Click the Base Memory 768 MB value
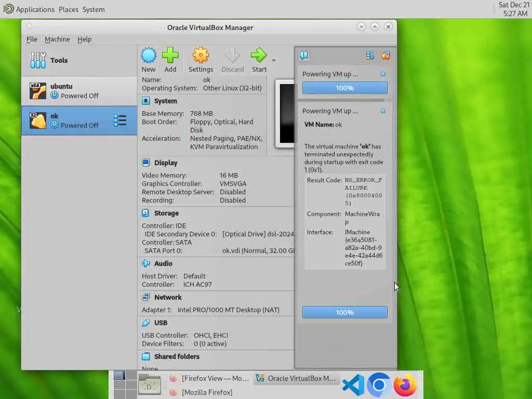The height and width of the screenshot is (399, 532). pos(201,114)
